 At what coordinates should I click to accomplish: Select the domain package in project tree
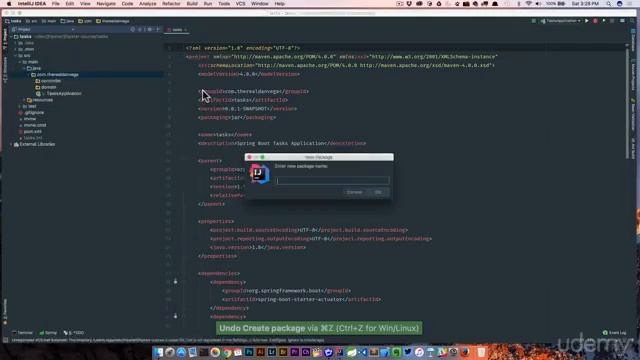tap(46, 87)
